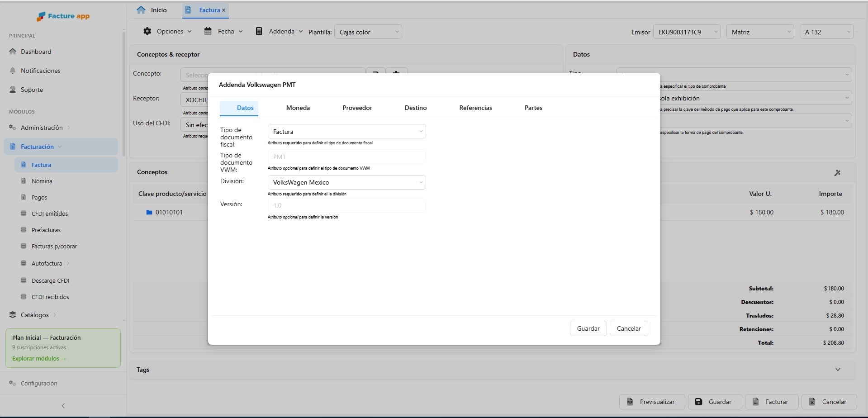
Task: Open Nómina in the sidebar
Action: [x=42, y=181]
